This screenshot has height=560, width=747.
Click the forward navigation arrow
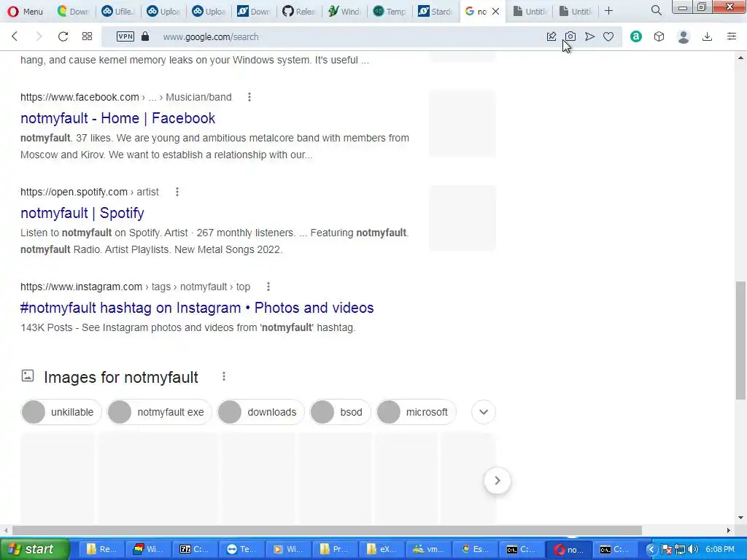click(x=39, y=36)
